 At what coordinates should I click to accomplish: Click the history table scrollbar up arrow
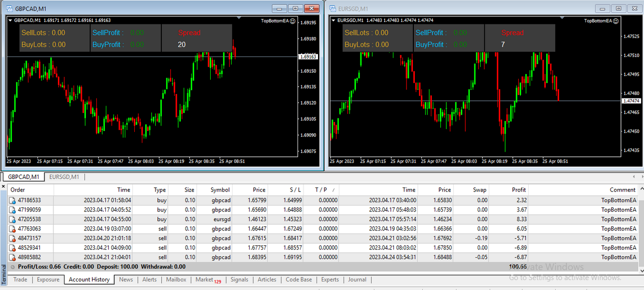point(641,189)
